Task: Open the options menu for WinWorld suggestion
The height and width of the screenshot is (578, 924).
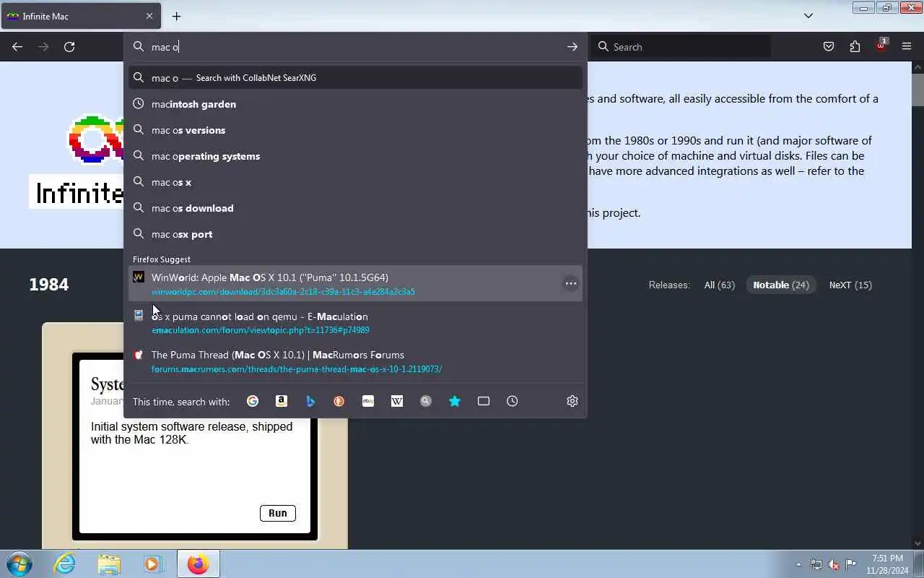Action: (570, 283)
